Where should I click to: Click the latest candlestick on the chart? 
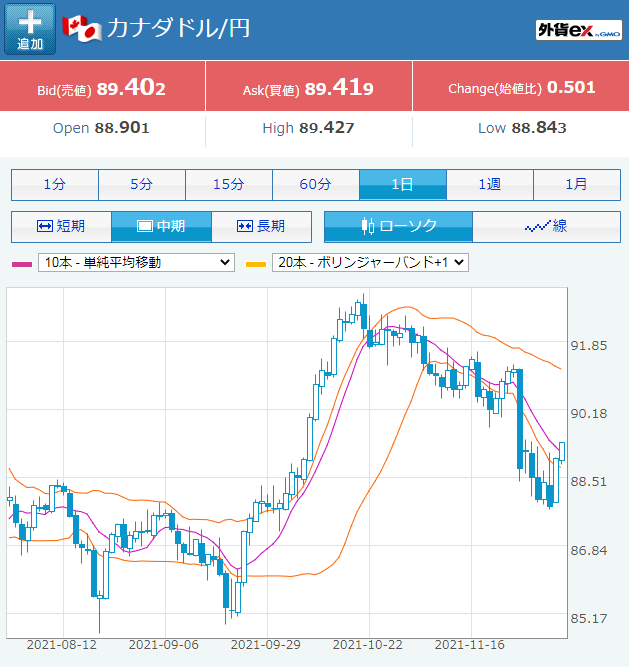(x=562, y=452)
